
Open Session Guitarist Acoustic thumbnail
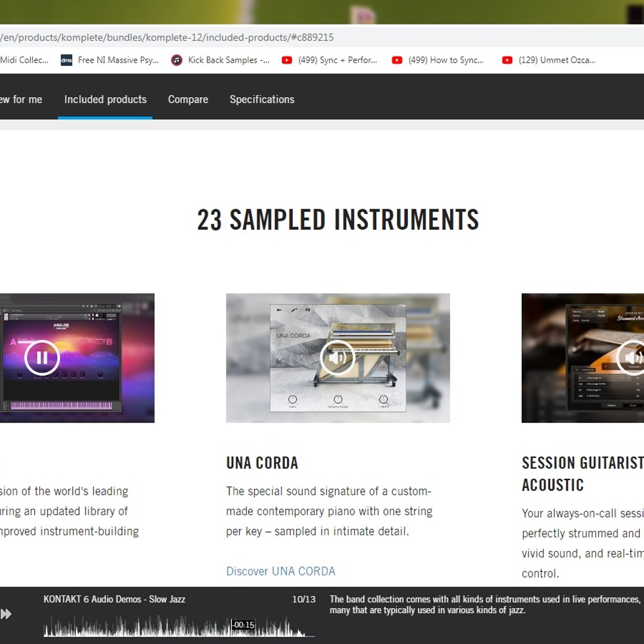(x=583, y=358)
